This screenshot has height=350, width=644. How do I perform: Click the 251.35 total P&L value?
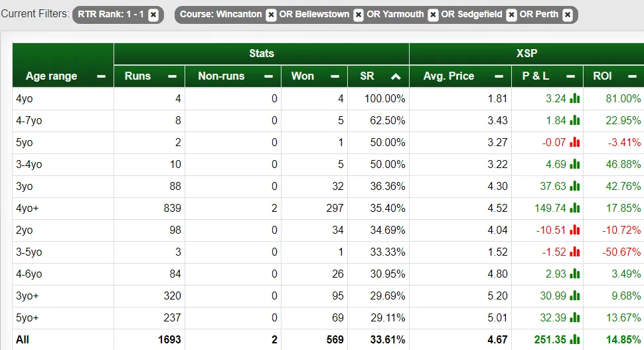[x=550, y=339]
